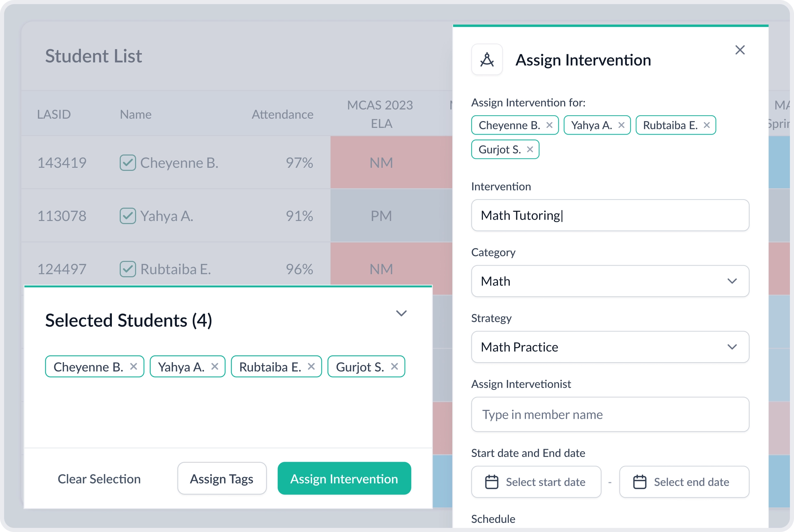Click the Rubtaiba E. name in the table

coord(176,269)
